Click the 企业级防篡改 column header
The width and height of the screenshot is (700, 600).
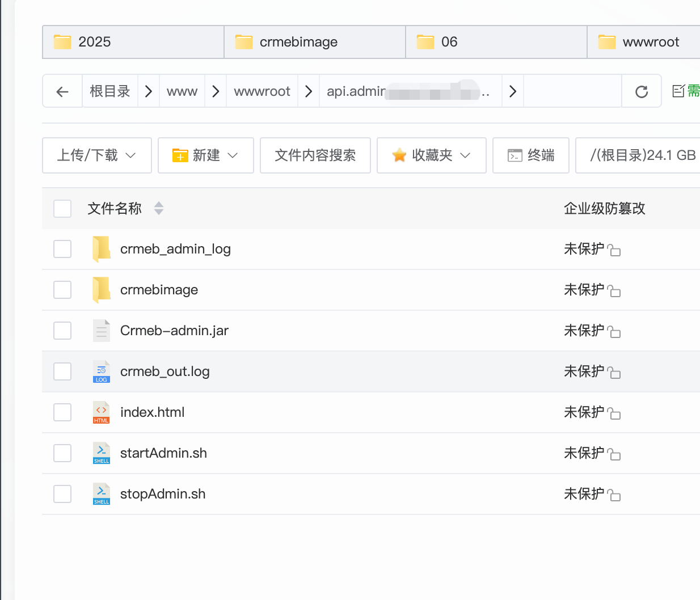click(605, 209)
